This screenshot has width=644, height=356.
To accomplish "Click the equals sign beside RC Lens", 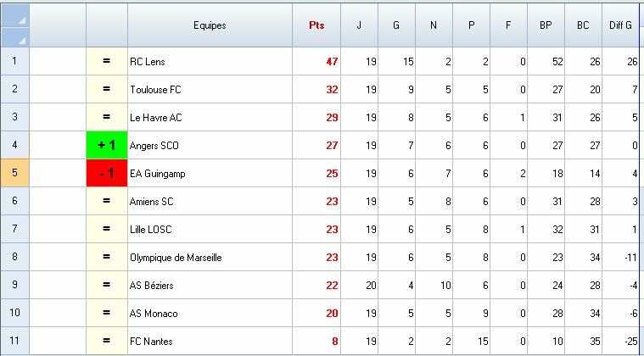I will tap(107, 62).
